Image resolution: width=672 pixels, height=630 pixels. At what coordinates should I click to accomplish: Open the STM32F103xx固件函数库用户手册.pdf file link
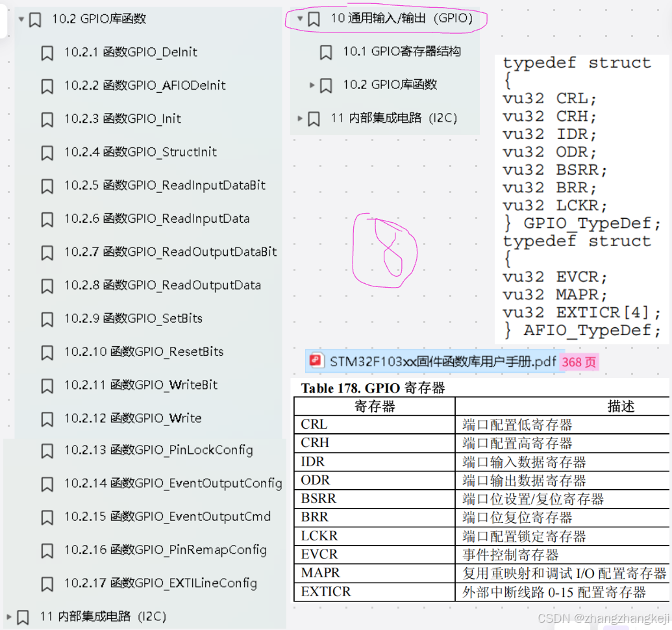(443, 362)
